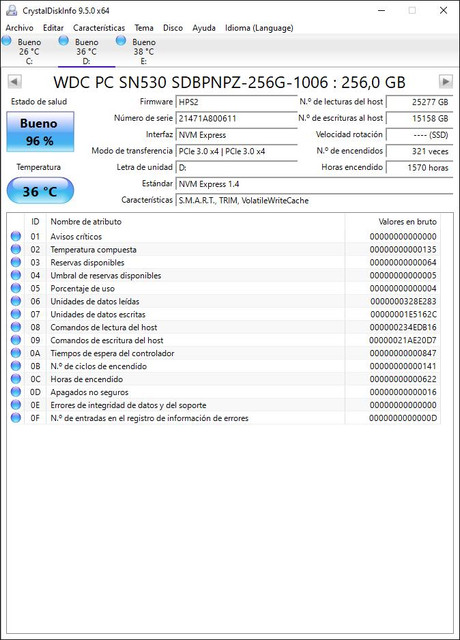The width and height of the screenshot is (460, 640).
Task: Select raw value 000000234EDB16
Action: point(403,327)
